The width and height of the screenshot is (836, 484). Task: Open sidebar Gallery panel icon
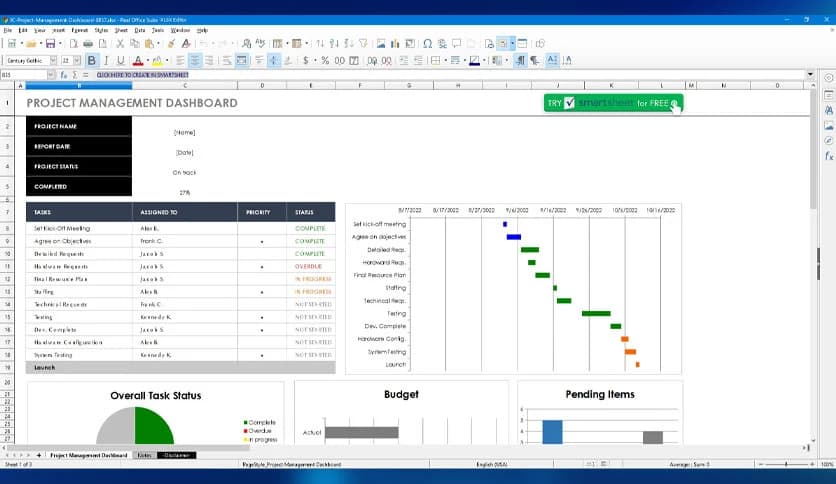point(829,126)
